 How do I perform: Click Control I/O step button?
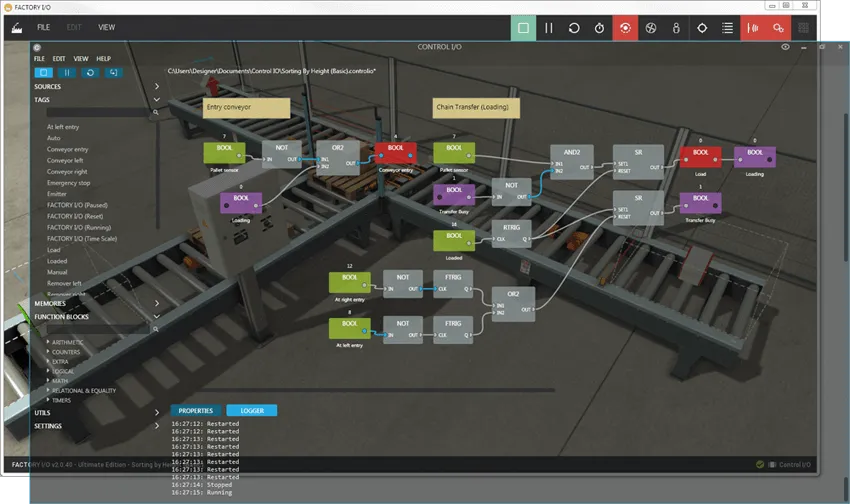pos(113,73)
